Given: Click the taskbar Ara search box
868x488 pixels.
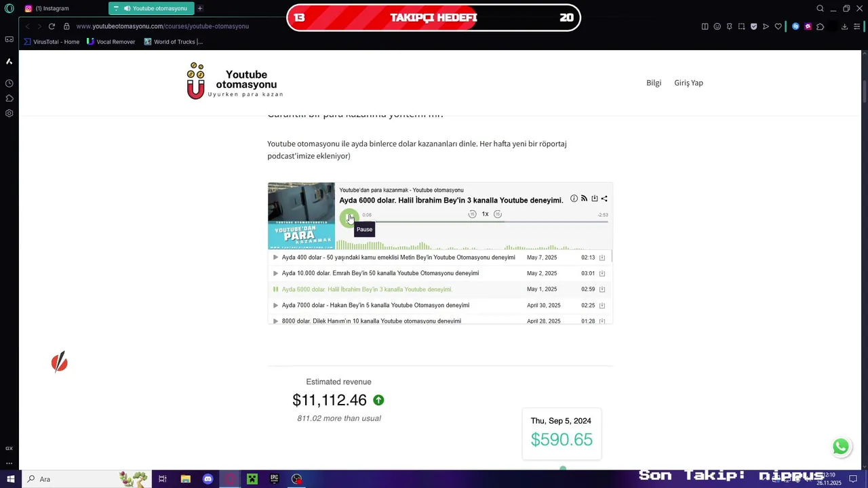Looking at the screenshot, I should [86, 479].
